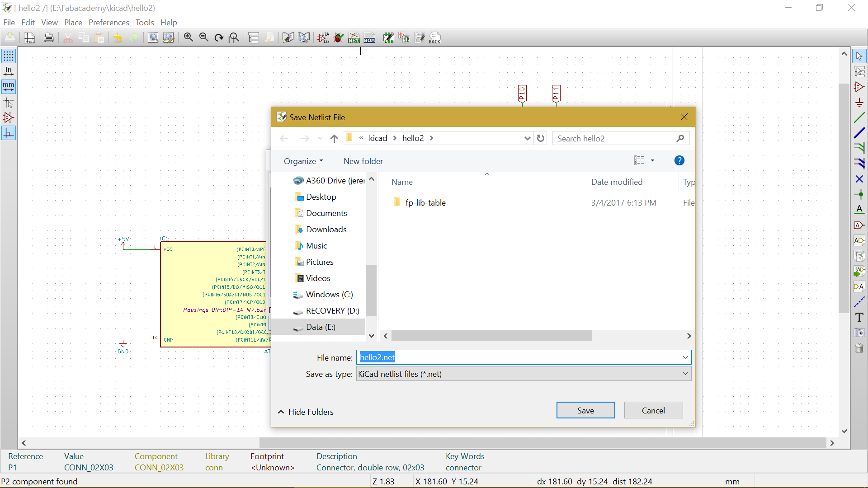Open the Place menu
The width and height of the screenshot is (868, 488).
(x=73, y=23)
